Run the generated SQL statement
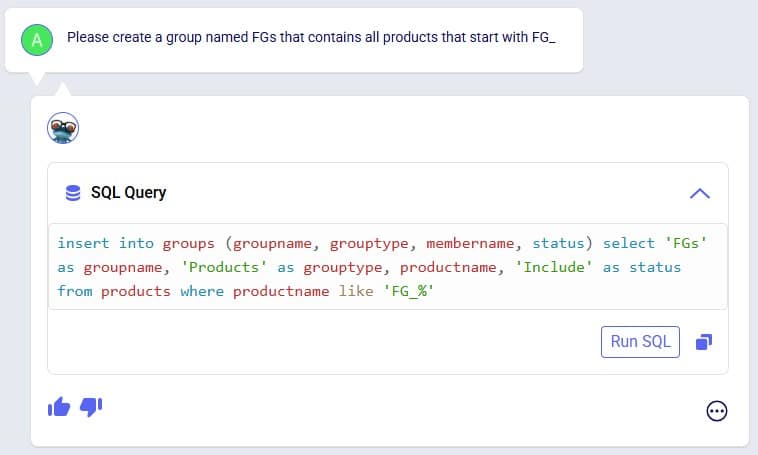The image size is (758, 455). (640, 342)
